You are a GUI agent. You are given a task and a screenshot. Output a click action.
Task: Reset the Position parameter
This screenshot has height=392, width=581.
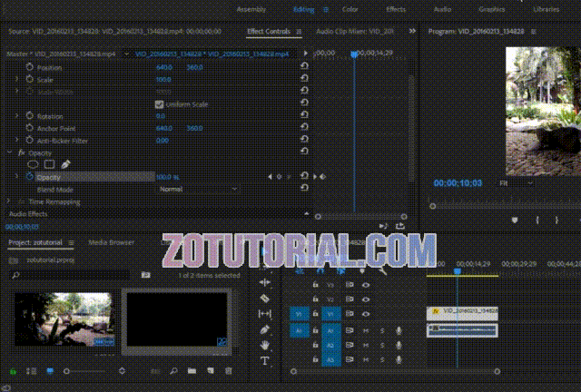(304, 66)
